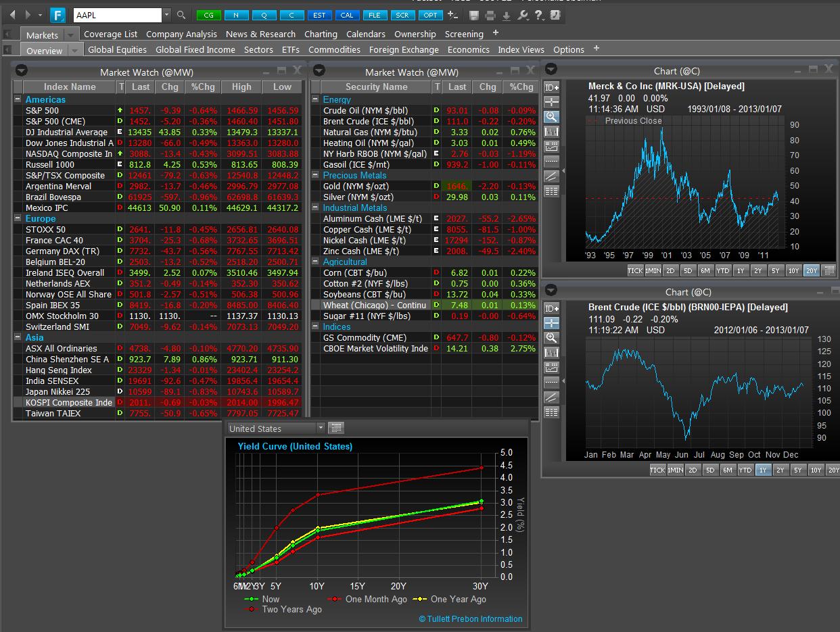
Task: Open the wrench settings icon in toolbar
Action: click(x=522, y=16)
